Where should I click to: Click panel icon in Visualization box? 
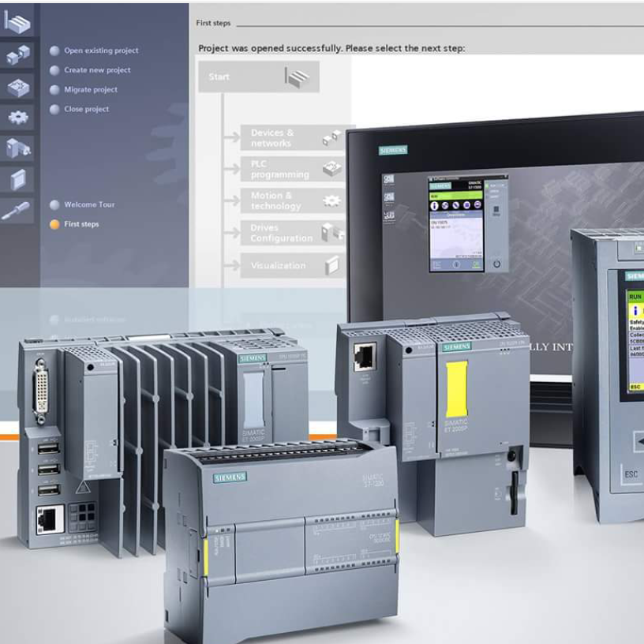333,265
